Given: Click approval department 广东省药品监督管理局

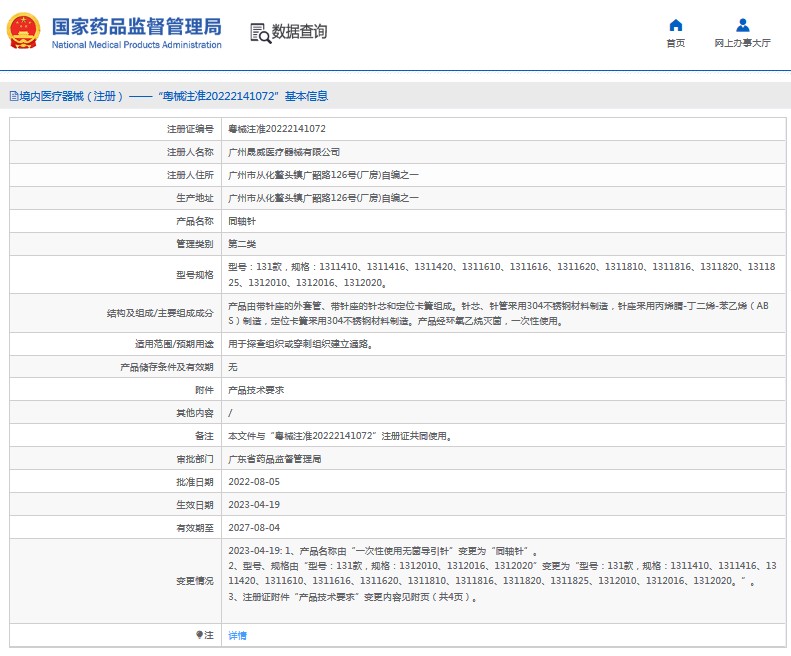Looking at the screenshot, I should click(275, 459).
